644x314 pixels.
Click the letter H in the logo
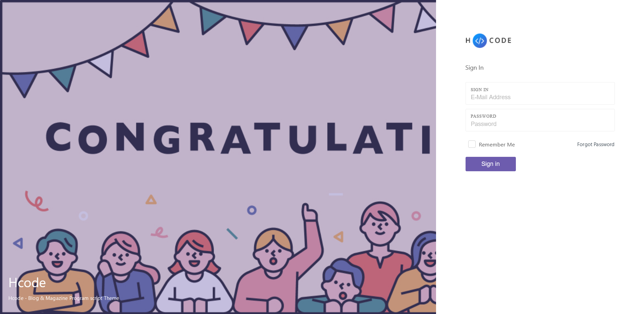[468, 41]
